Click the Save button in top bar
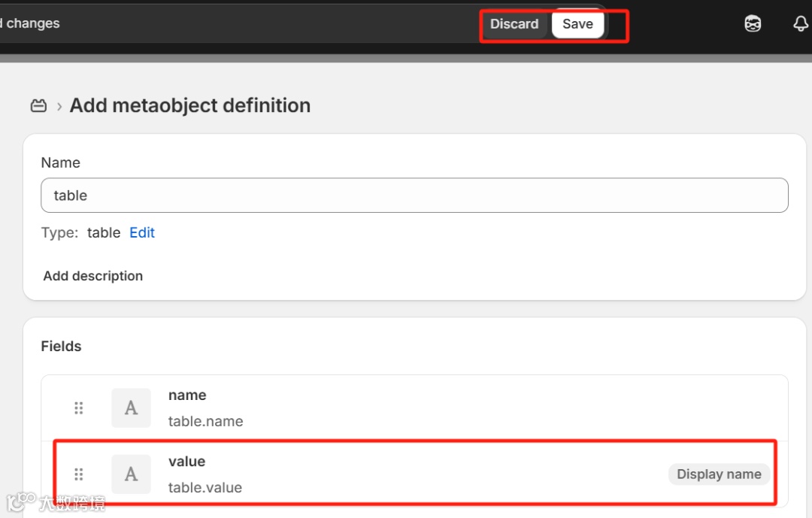The height and width of the screenshot is (518, 812). [x=577, y=24]
